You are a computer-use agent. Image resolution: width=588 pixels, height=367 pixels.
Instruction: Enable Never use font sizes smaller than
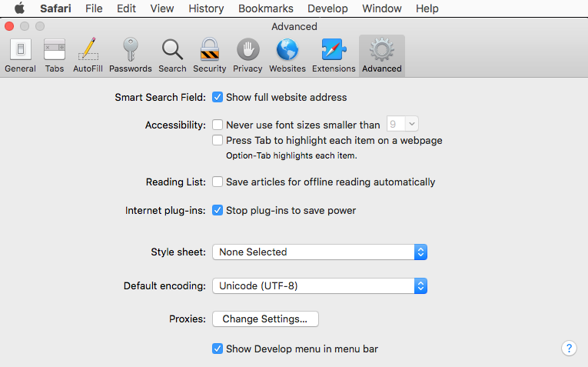pos(218,125)
